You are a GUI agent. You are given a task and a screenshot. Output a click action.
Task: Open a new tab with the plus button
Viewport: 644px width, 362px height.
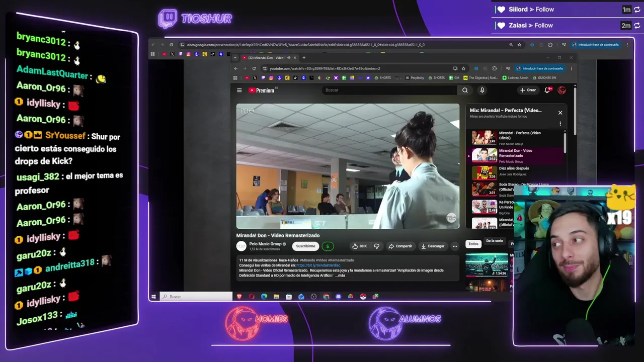(x=304, y=58)
